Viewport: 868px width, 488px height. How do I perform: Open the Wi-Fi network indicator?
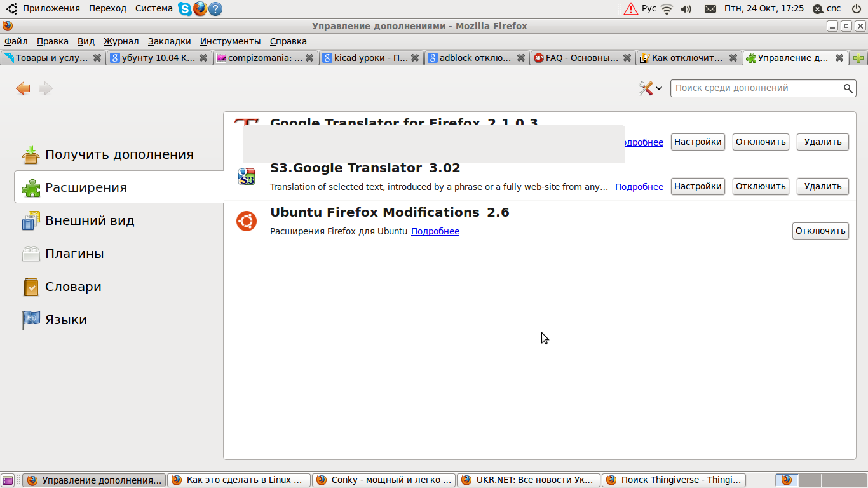(x=667, y=9)
